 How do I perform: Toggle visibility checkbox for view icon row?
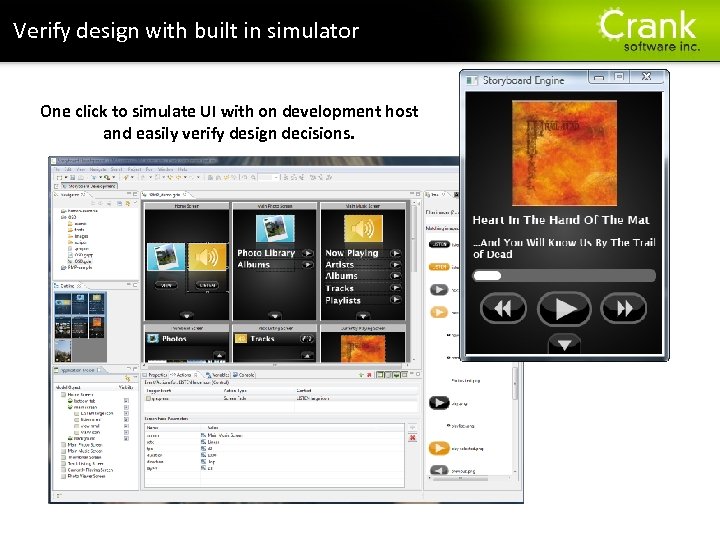[126, 432]
